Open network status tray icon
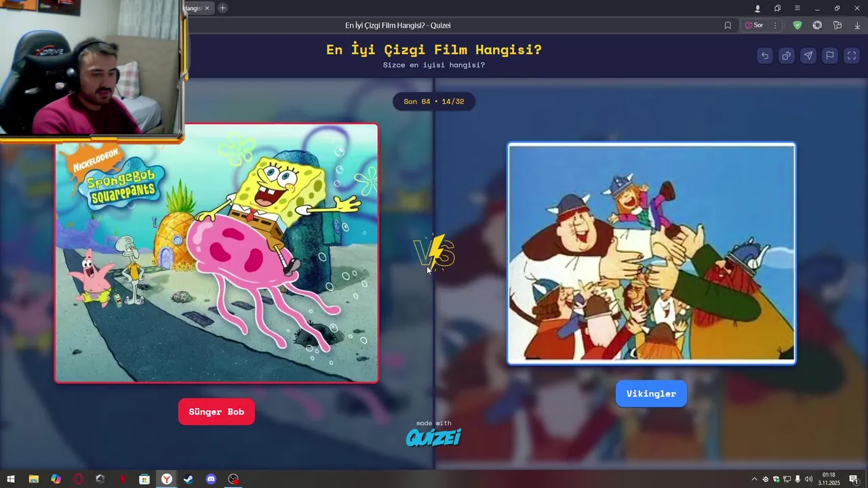The width and height of the screenshot is (868, 488). click(787, 479)
